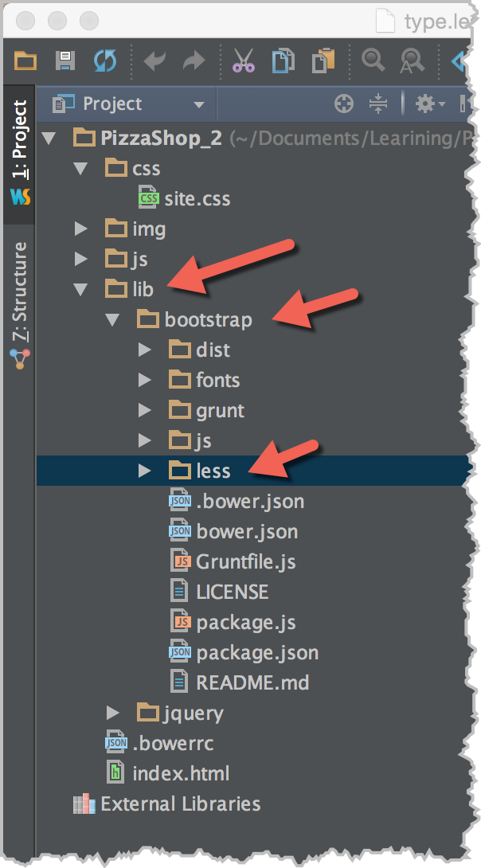
Task: Click the Find magnifier icon
Action: [x=373, y=59]
